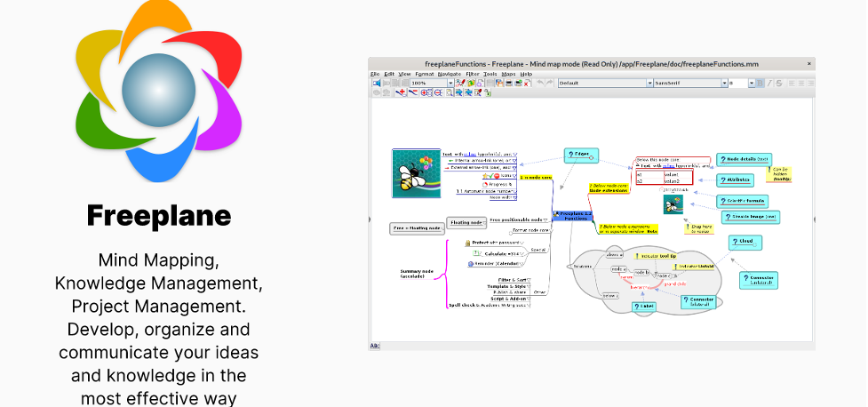Click the zoom-in magnifier with plus
This screenshot has width=868, height=407.
click(x=426, y=92)
